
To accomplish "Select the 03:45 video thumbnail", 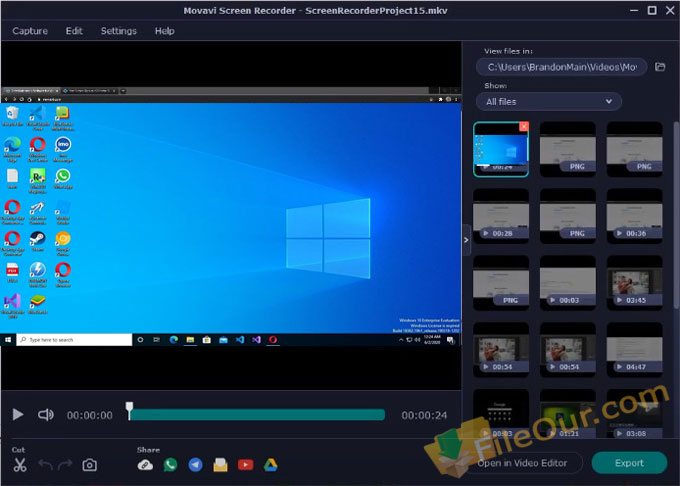I will click(x=634, y=283).
